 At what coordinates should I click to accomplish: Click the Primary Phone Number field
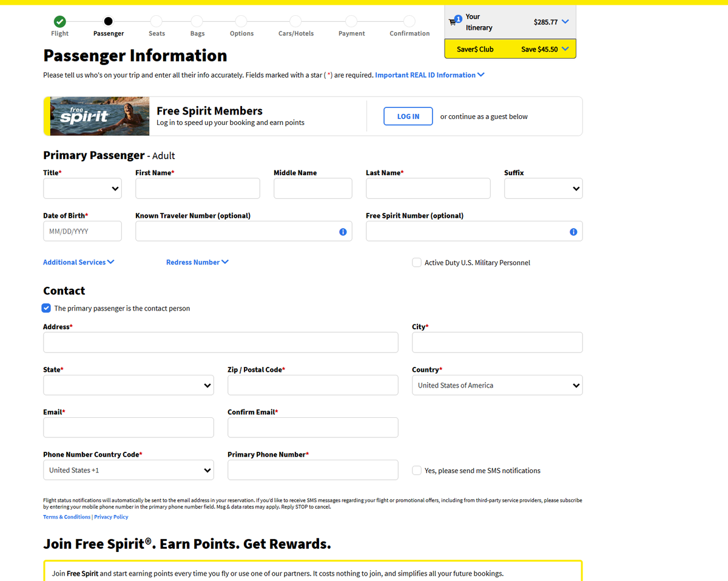coord(313,470)
